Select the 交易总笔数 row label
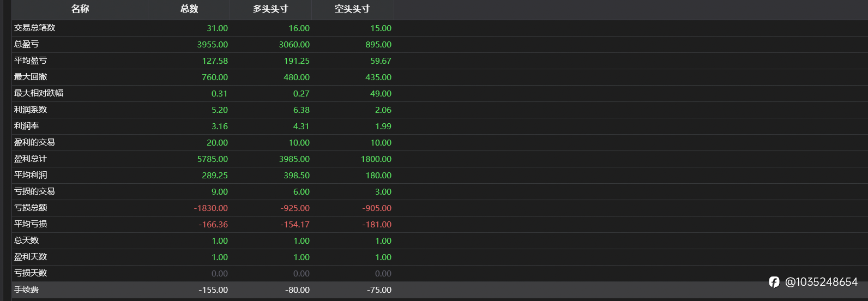Image resolution: width=868 pixels, height=301 pixels. point(34,28)
